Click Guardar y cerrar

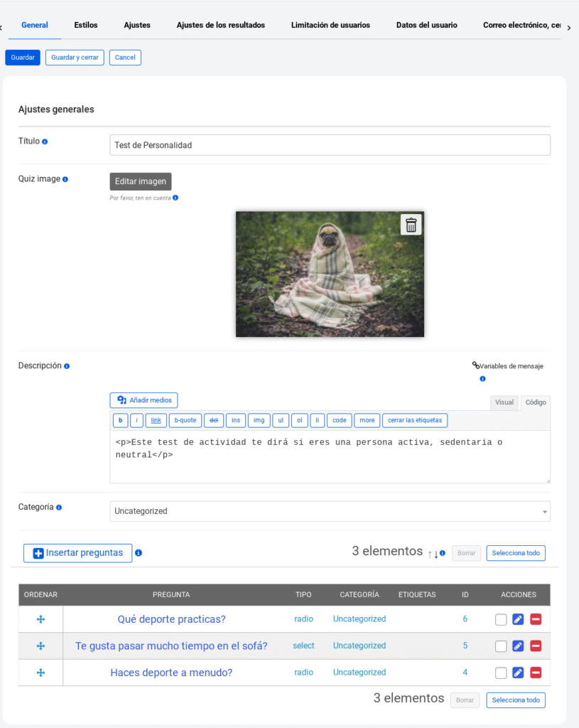75,58
